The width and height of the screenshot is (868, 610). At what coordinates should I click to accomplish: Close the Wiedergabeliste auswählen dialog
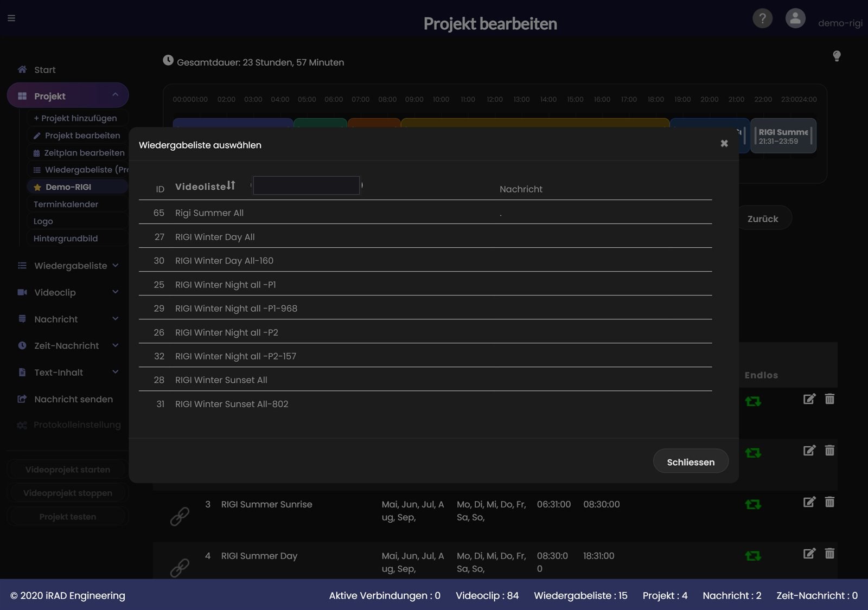[x=724, y=143]
